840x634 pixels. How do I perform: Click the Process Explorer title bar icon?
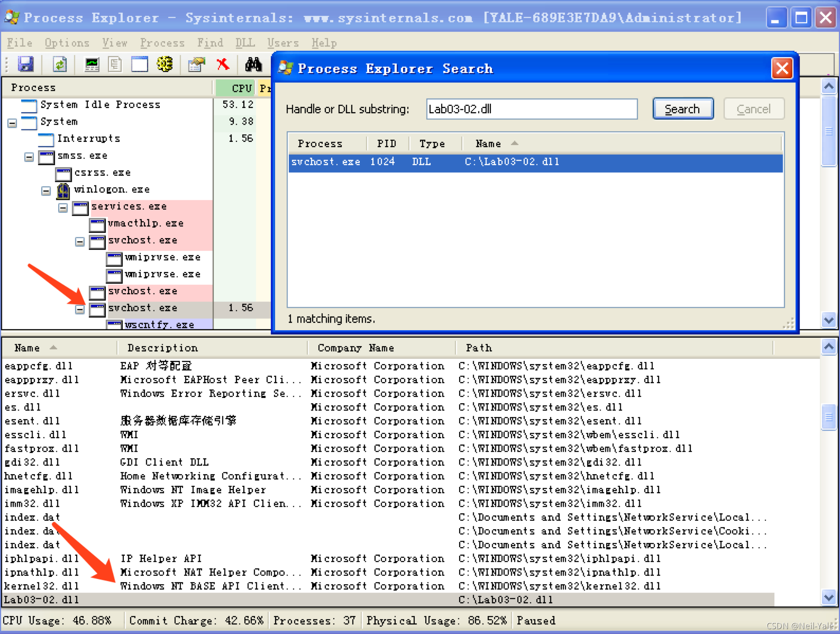12,18
